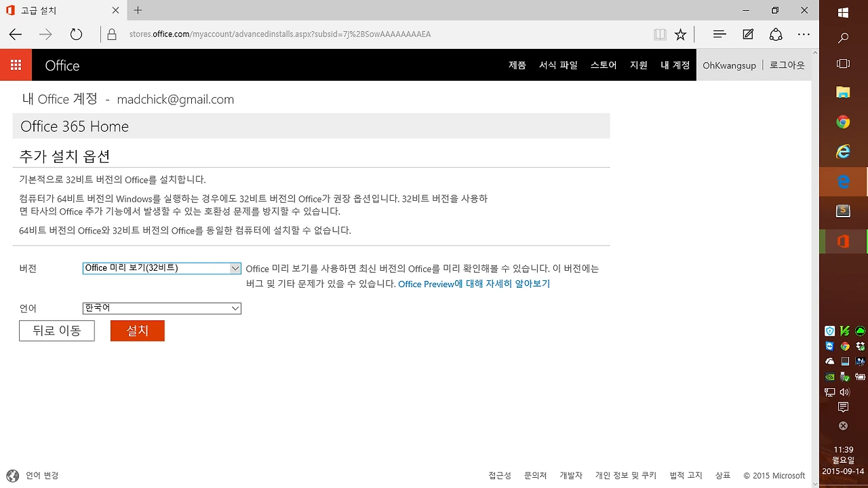Viewport: 868px width, 488px height.
Task: Click the globe icon next to 언어 변경
Action: (12, 475)
